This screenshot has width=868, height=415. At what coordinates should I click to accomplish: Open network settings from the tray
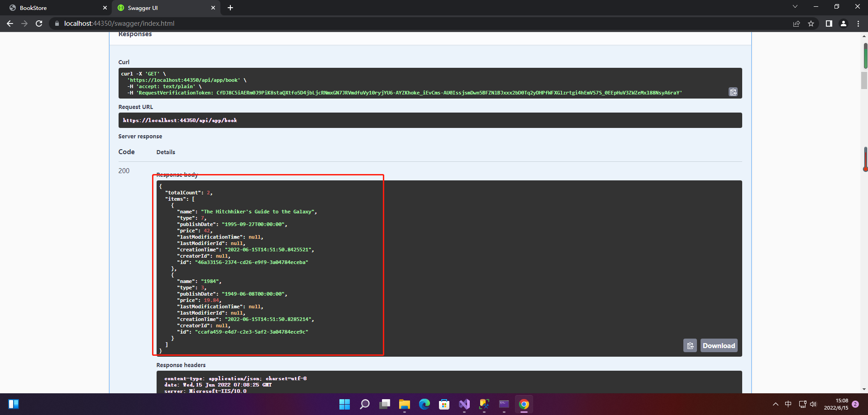tap(802, 404)
